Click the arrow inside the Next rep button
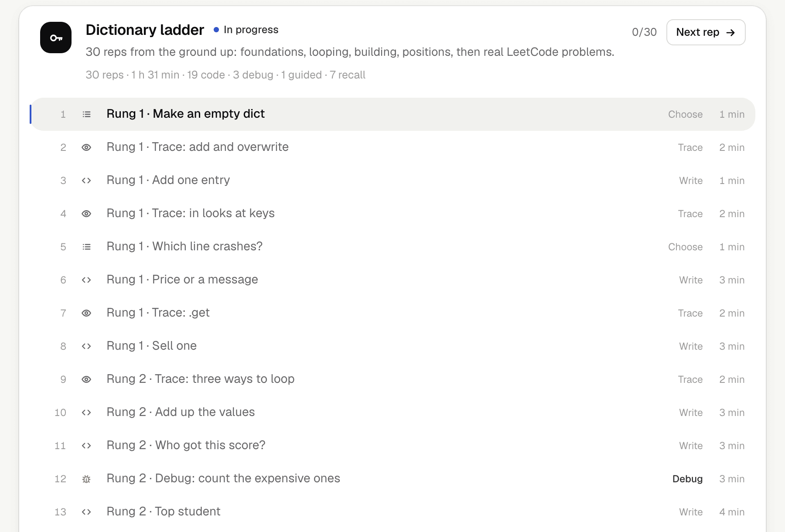785x532 pixels. click(x=730, y=32)
